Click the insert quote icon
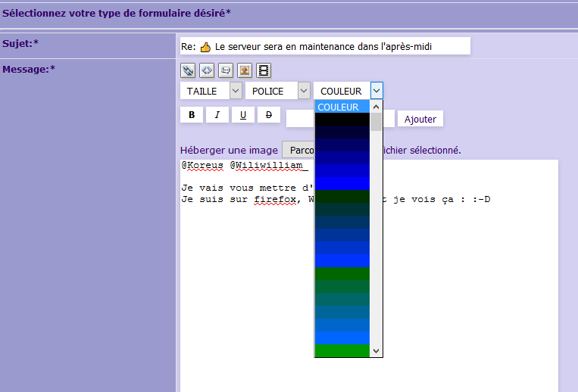This screenshot has width=578, height=392. [x=226, y=70]
